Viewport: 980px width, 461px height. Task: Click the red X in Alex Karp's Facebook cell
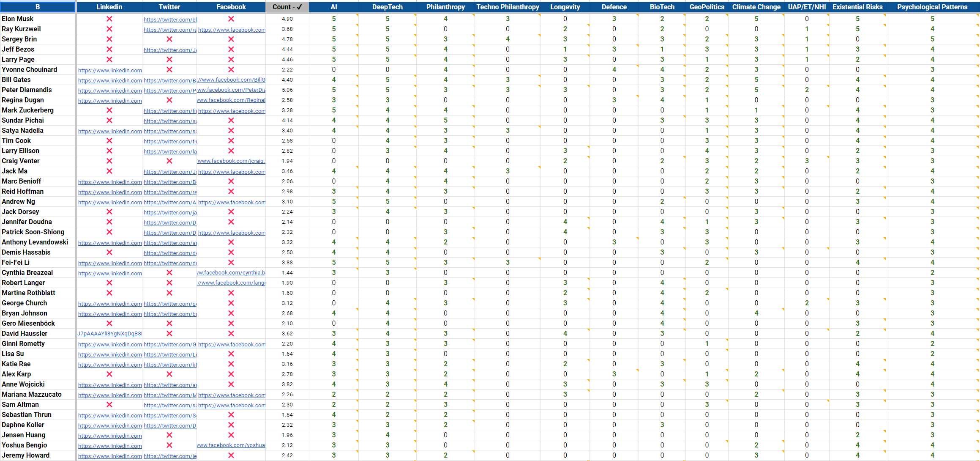(231, 374)
